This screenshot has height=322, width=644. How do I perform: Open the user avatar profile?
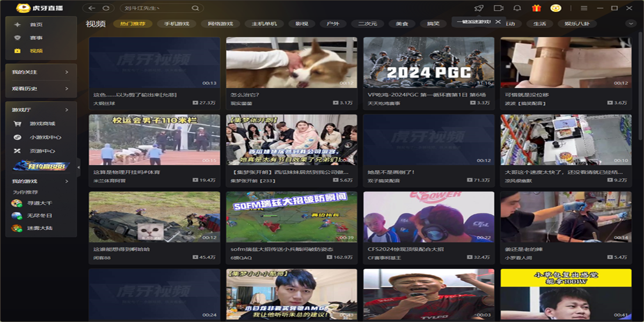pyautogui.click(x=556, y=8)
